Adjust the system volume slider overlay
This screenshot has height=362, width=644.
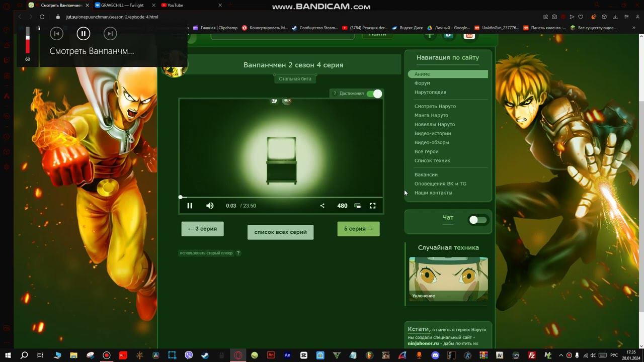click(28, 40)
